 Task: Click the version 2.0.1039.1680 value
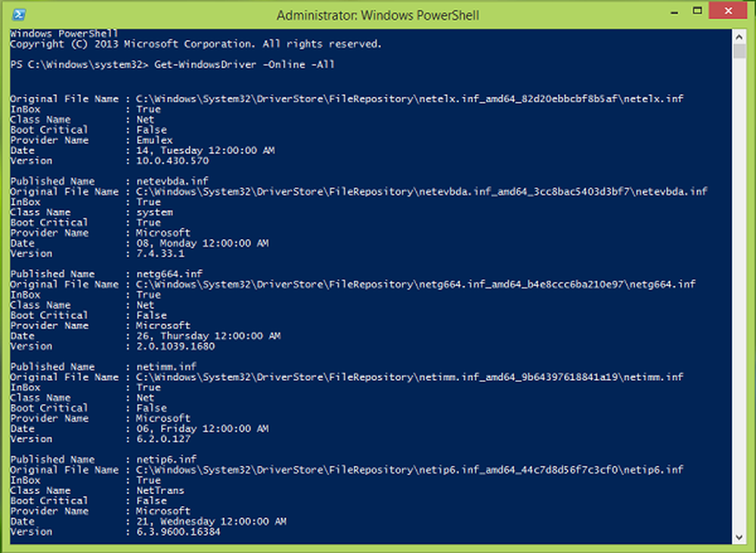175,346
